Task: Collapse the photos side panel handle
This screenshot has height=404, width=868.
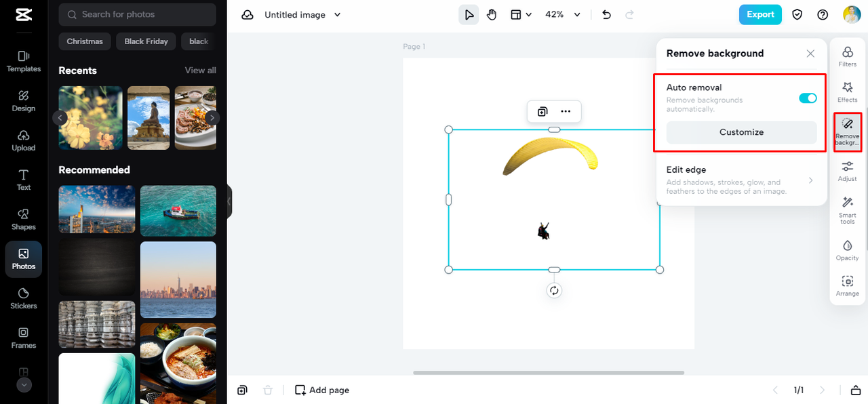Action: tap(229, 201)
